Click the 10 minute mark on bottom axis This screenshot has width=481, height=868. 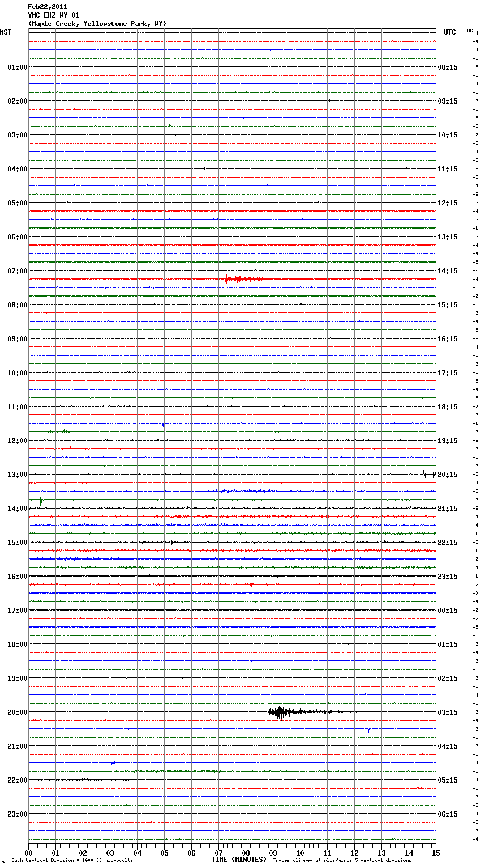[x=300, y=853]
